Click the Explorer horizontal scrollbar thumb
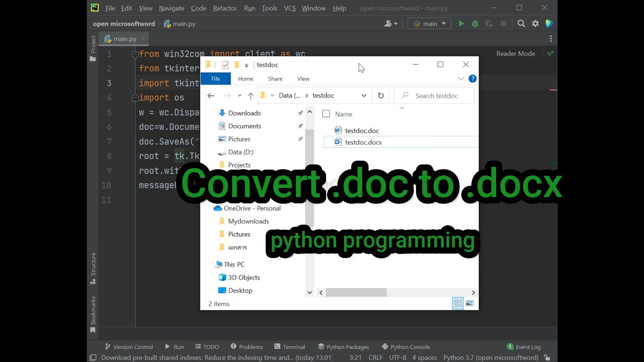644x362 pixels. pos(356,292)
